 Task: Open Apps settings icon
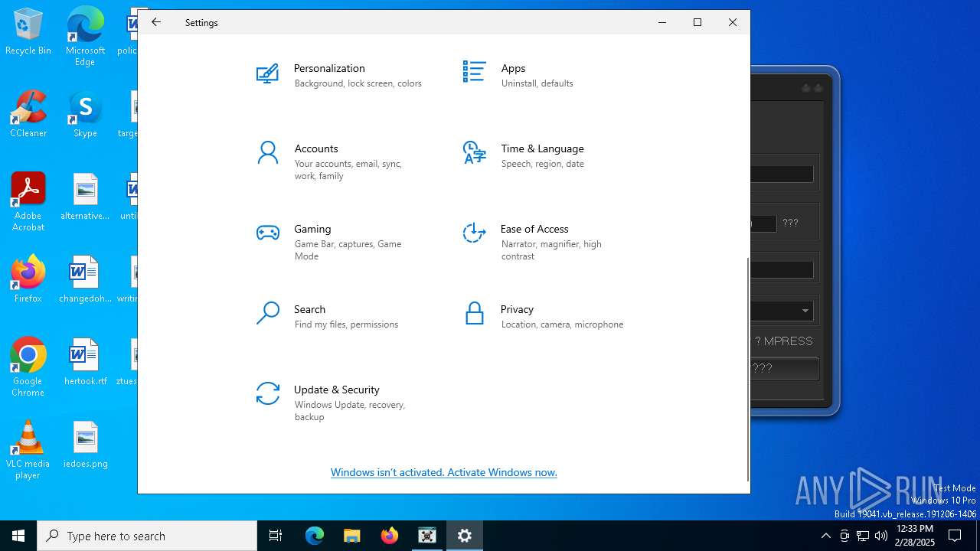[474, 72]
